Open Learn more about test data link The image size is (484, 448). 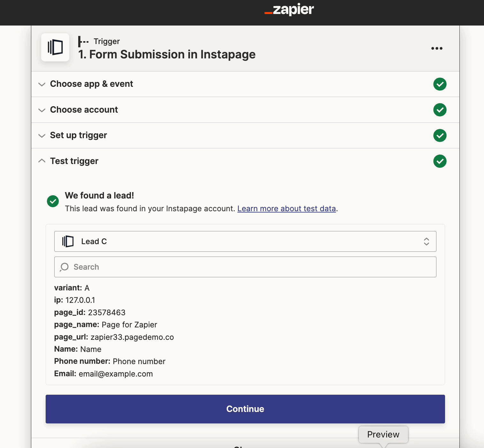287,209
